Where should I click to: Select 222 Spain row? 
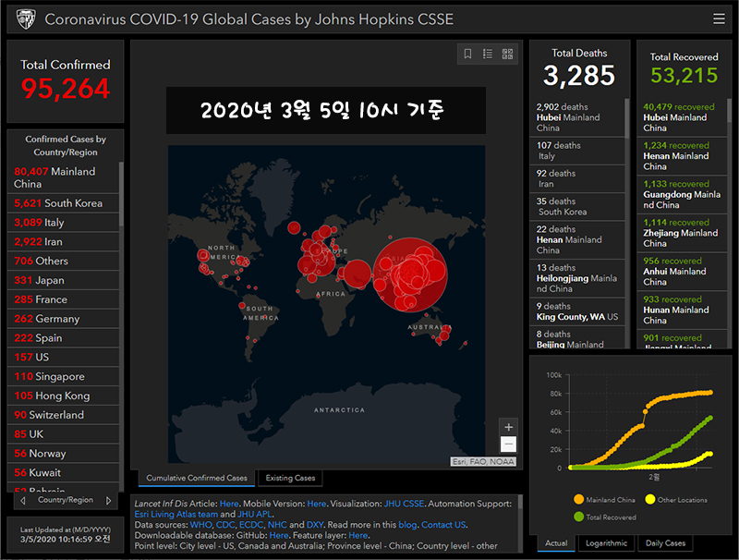pos(63,338)
